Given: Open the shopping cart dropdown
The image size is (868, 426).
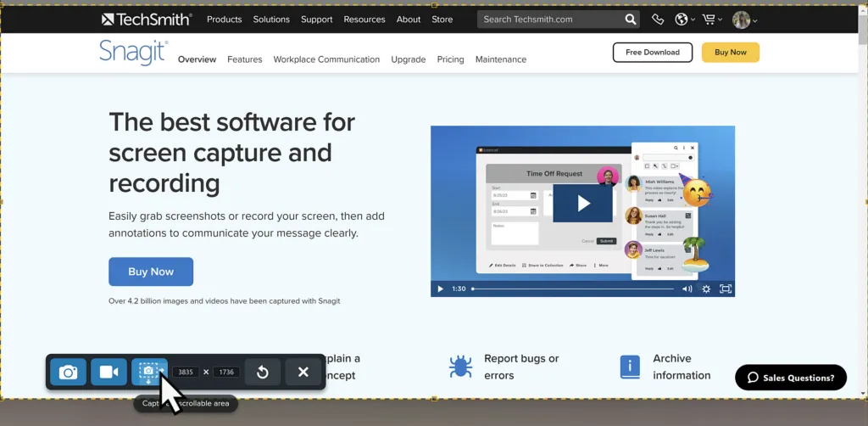Looking at the screenshot, I should tap(712, 20).
